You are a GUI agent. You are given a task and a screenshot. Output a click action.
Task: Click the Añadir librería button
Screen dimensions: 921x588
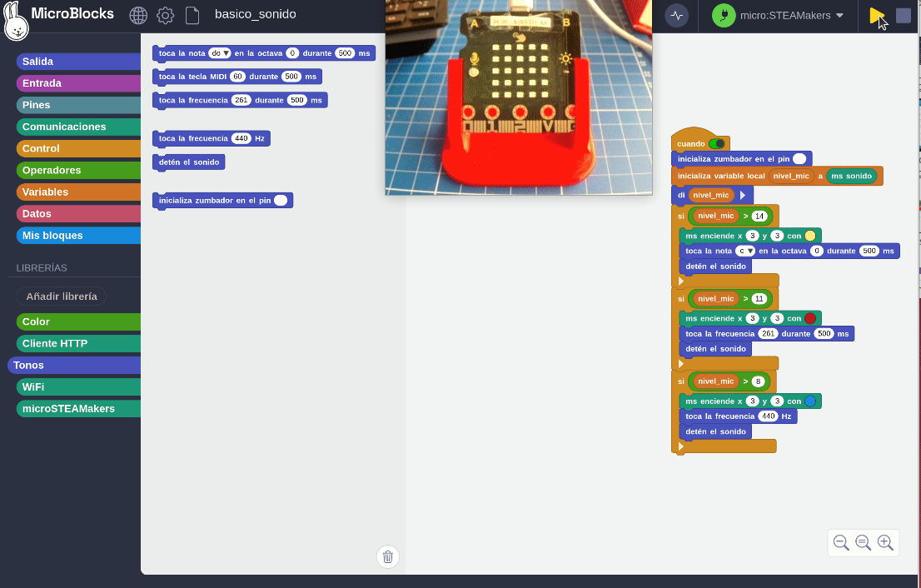click(x=61, y=296)
